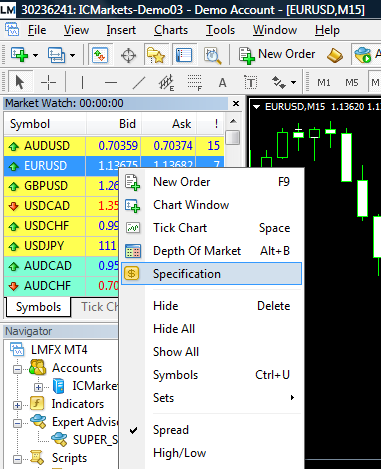Close the Market Watch panel
381x469 pixels.
pyautogui.click(x=236, y=104)
